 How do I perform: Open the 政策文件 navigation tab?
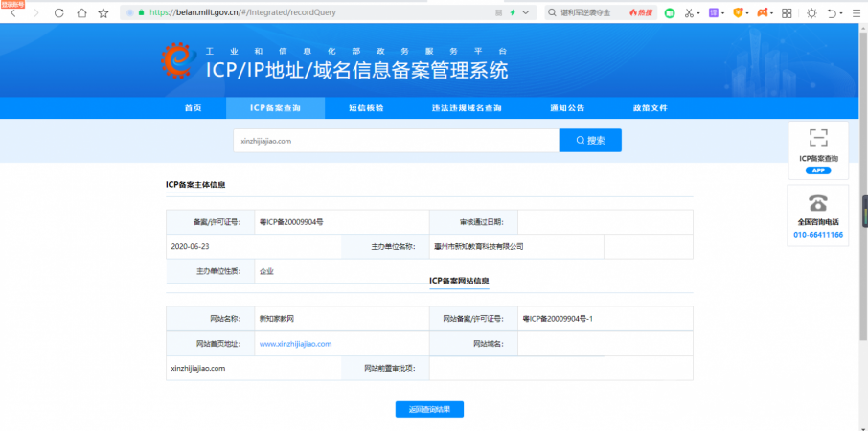pos(651,108)
